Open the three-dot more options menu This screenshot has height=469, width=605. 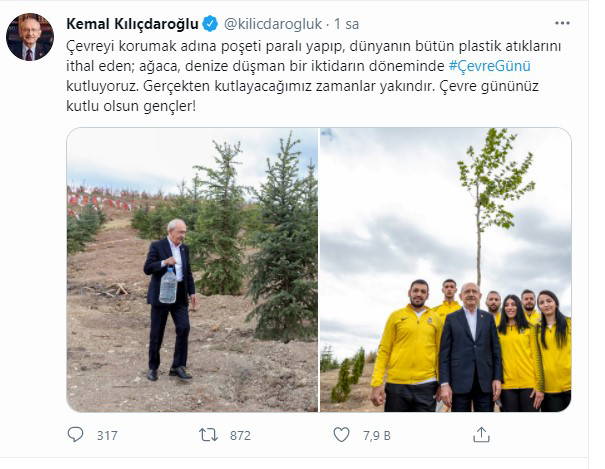[562, 24]
